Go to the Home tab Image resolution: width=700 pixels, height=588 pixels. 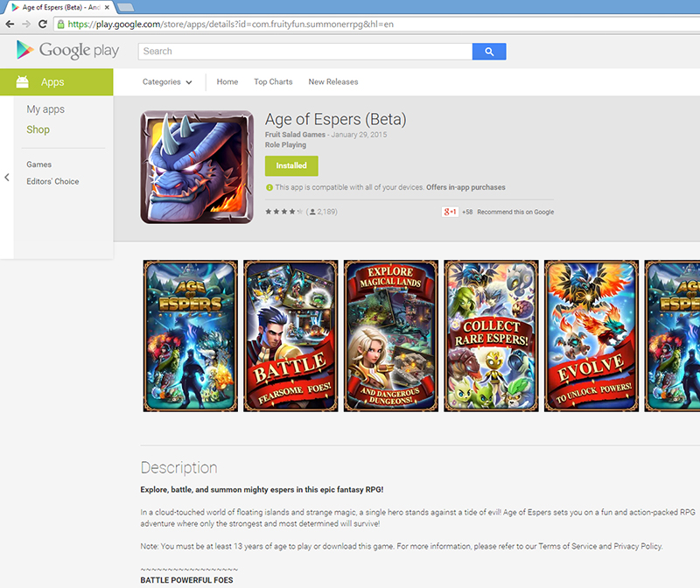tap(227, 82)
